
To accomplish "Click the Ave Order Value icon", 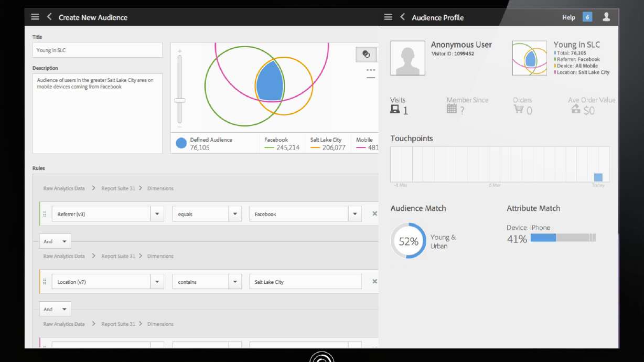I will (576, 109).
